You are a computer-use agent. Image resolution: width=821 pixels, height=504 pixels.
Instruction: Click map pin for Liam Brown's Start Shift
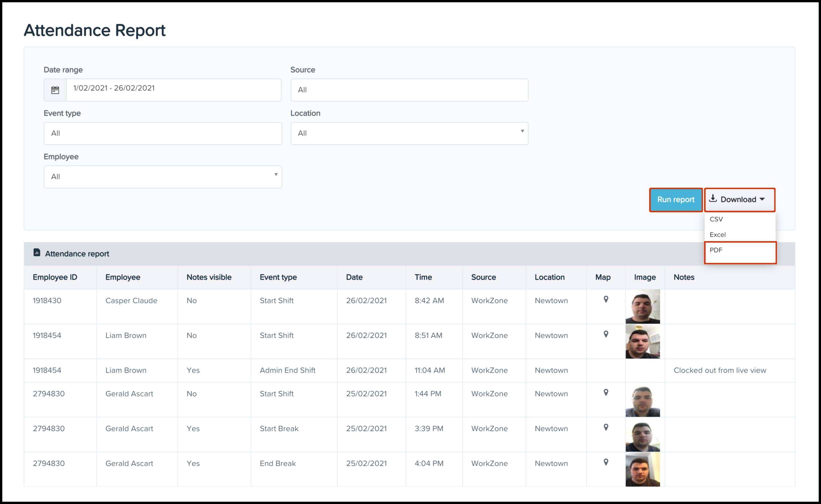(606, 334)
